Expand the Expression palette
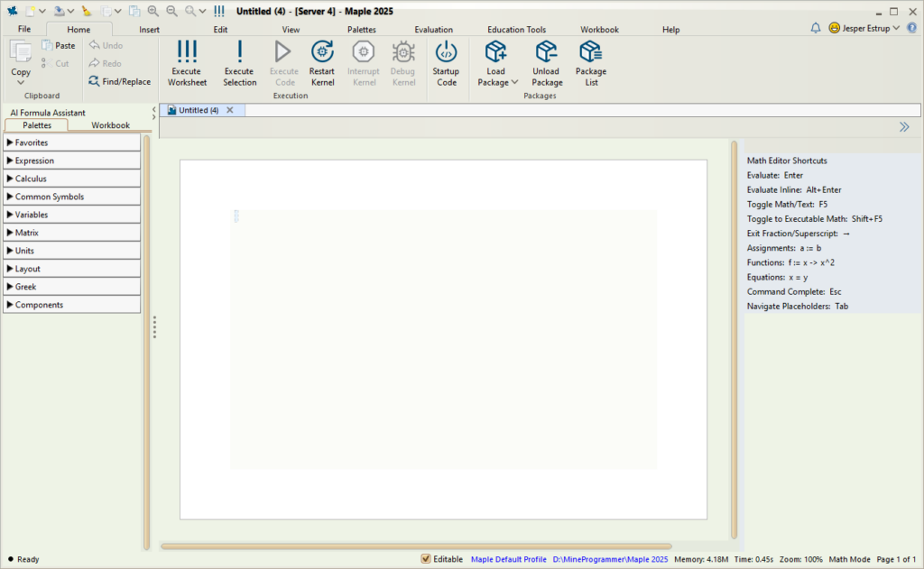Viewport: 924px width, 569px height. tap(72, 161)
